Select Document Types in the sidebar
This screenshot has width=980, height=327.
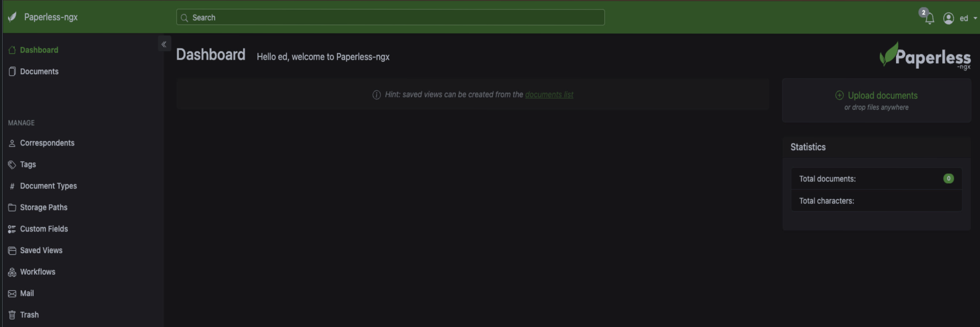(x=48, y=186)
